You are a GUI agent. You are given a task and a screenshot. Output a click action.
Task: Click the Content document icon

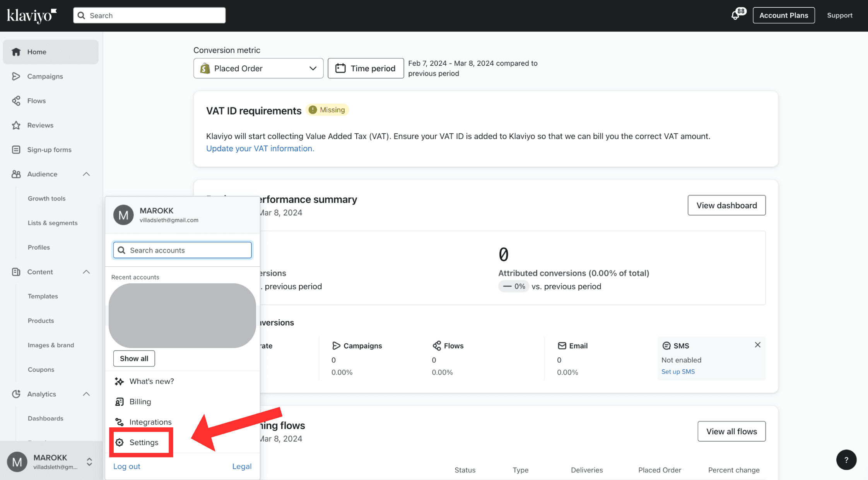16,272
